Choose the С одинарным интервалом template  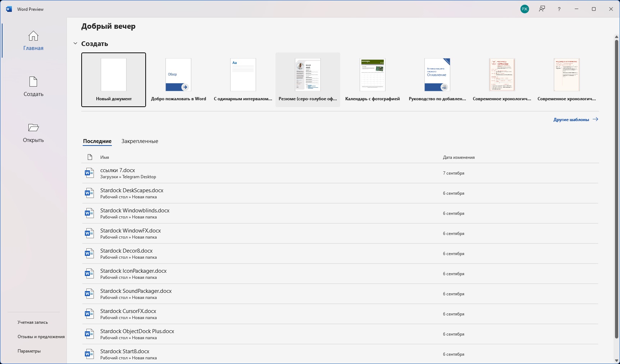point(243,80)
